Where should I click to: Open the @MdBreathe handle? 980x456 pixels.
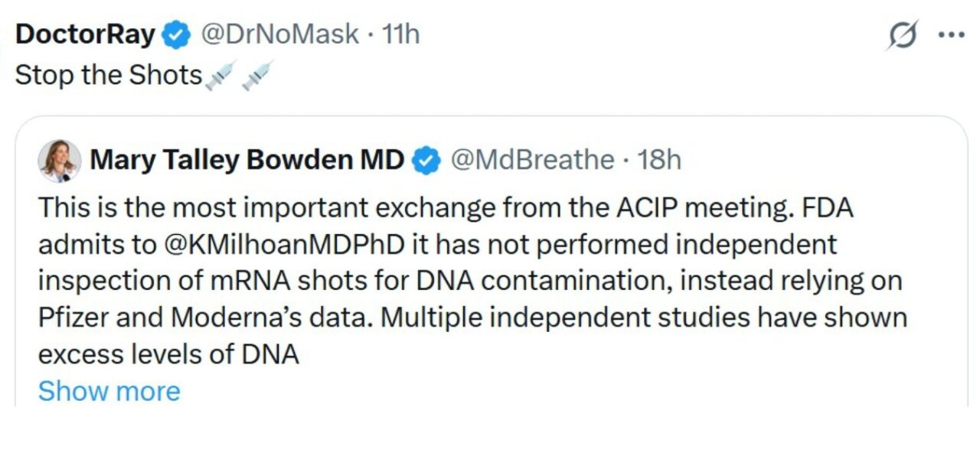coord(532,160)
